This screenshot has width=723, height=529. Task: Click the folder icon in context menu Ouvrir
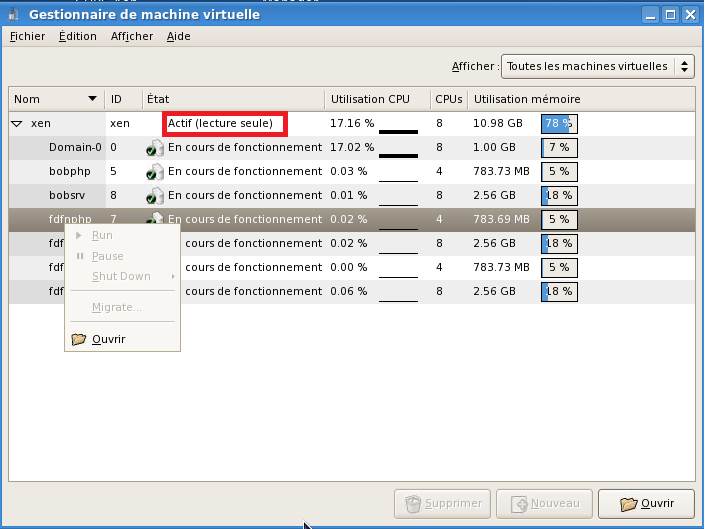(79, 339)
